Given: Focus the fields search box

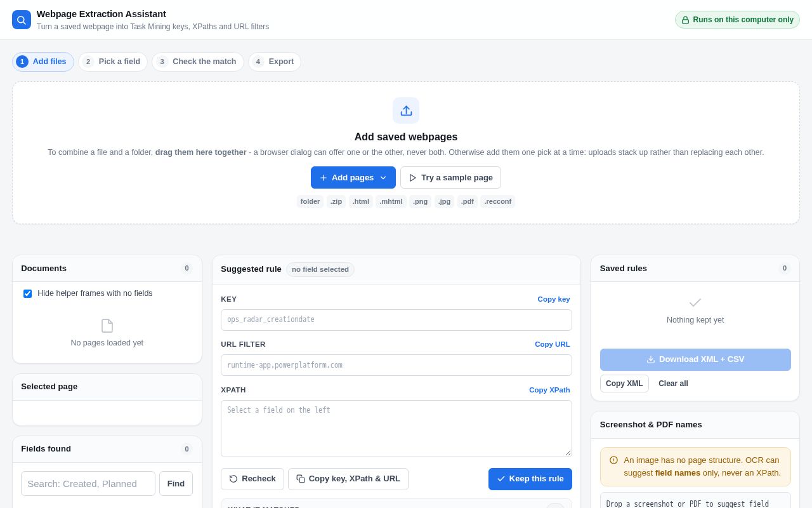Looking at the screenshot, I should (x=88, y=483).
